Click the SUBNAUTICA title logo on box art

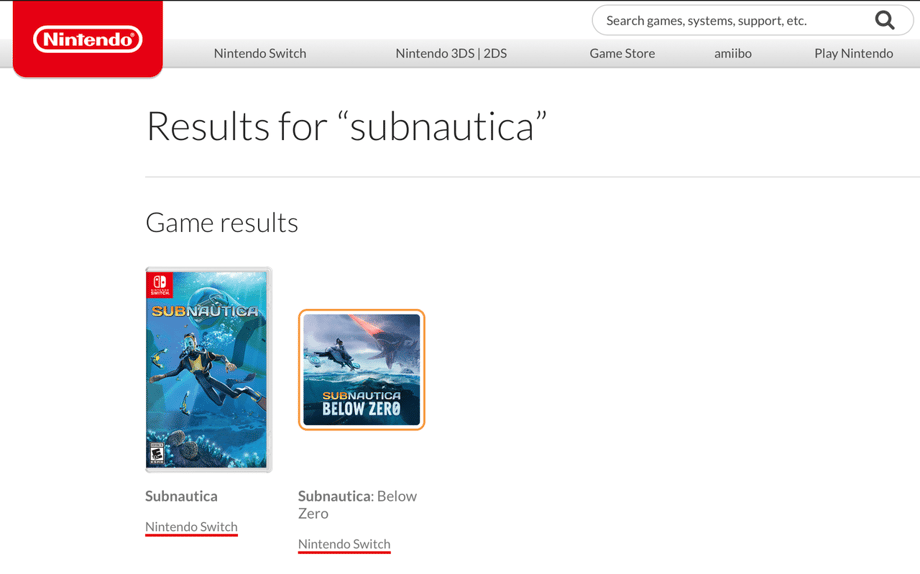coord(206,312)
